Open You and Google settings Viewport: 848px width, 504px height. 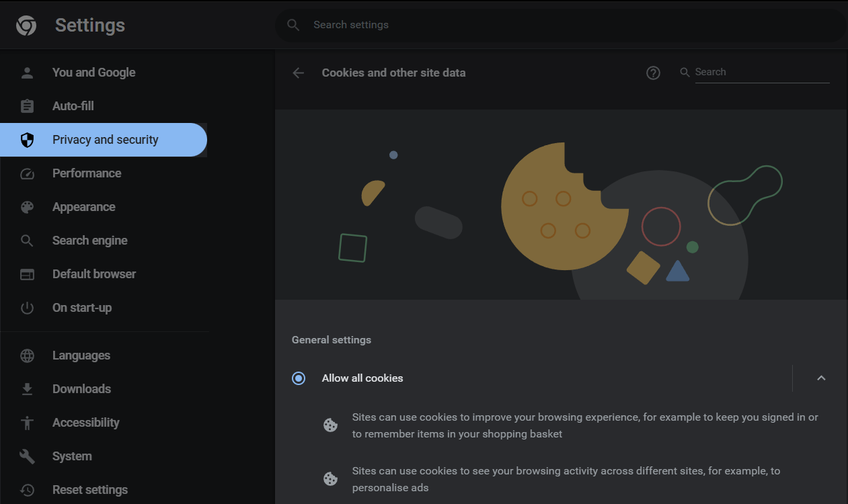click(x=93, y=73)
